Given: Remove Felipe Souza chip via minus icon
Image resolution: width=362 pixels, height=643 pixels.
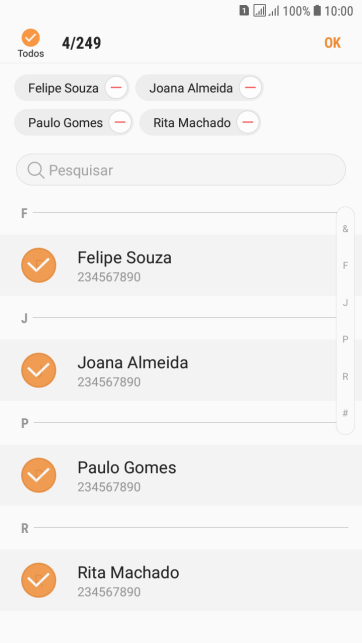Looking at the screenshot, I should (x=116, y=88).
